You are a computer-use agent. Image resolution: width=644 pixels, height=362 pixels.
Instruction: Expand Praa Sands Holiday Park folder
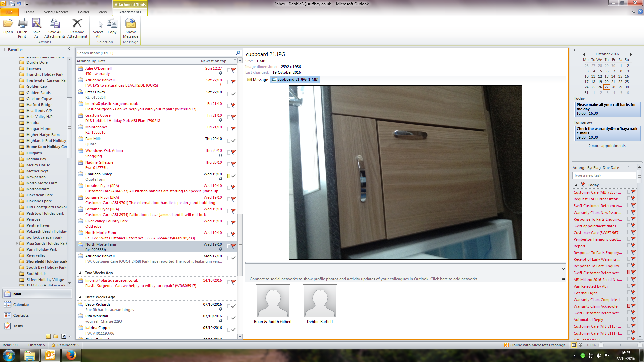17,243
